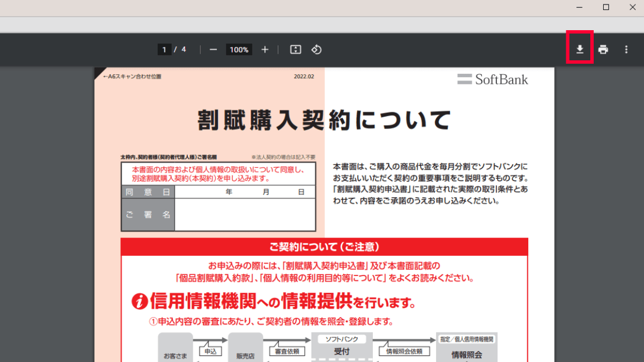
Task: Minimize the browser window
Action: [580, 7]
